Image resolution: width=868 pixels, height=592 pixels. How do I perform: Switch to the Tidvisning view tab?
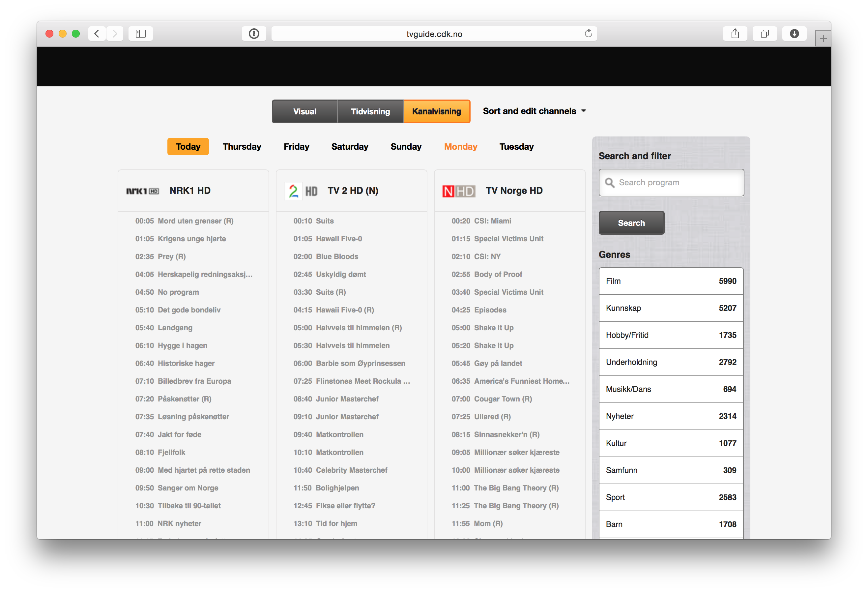(x=370, y=111)
